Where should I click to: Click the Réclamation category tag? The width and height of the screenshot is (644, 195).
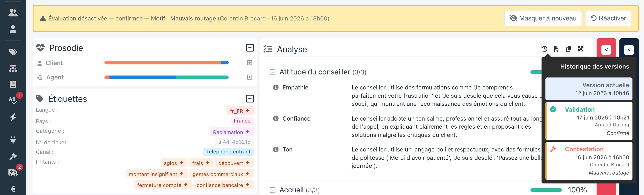(x=231, y=132)
